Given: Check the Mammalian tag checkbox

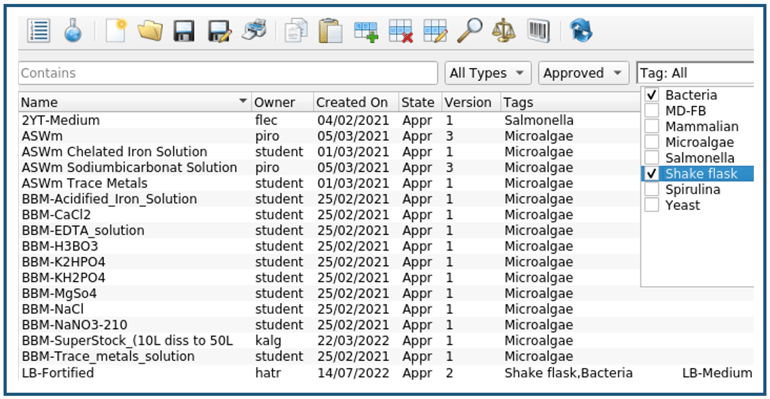Looking at the screenshot, I should tap(652, 126).
